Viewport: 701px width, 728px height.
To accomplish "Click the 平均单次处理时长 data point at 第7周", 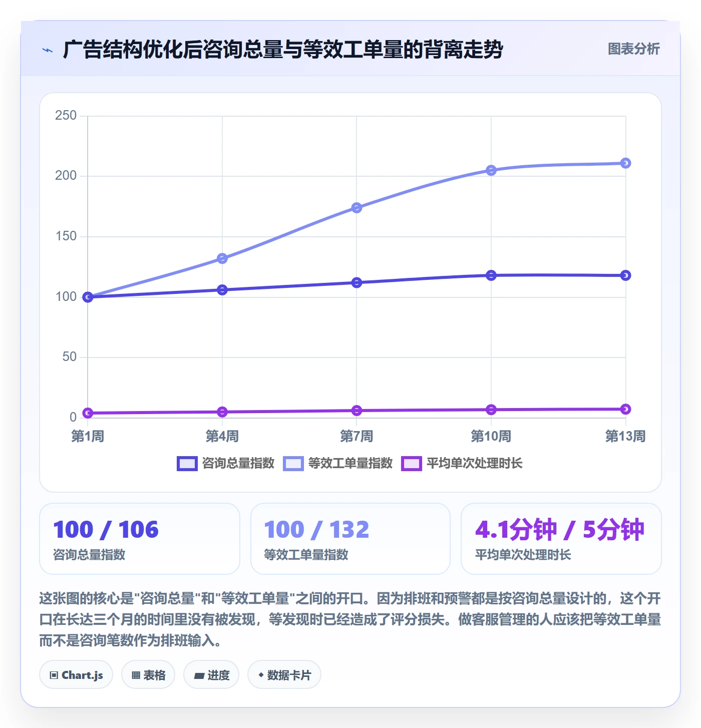I will [357, 411].
